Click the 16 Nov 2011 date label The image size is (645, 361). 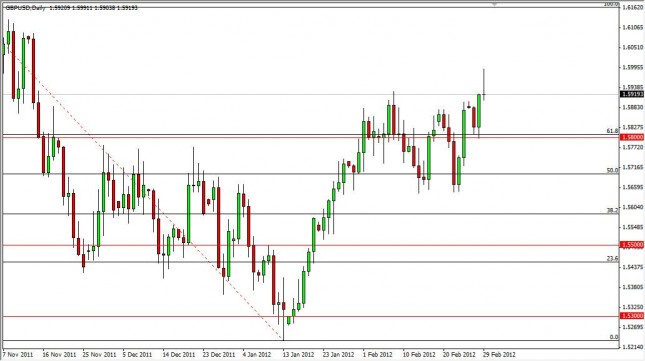60,354
